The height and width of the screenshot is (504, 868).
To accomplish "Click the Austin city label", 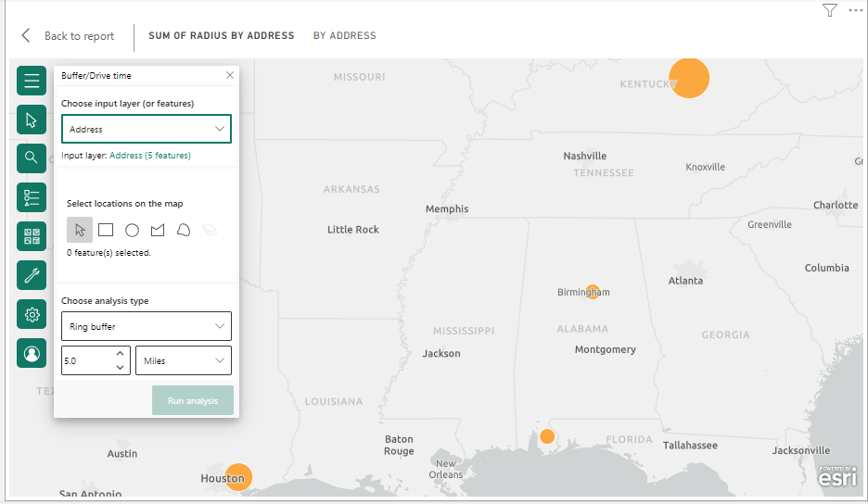I will (x=121, y=454).
